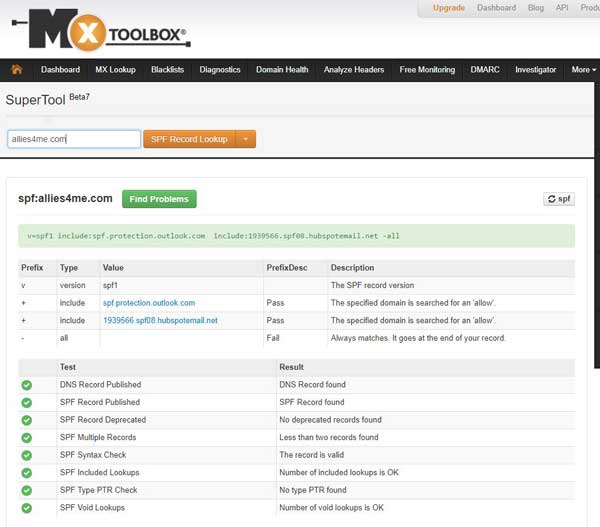Click 'Less than two records found' result
Screen dimensions: 600x527
[x=329, y=437]
